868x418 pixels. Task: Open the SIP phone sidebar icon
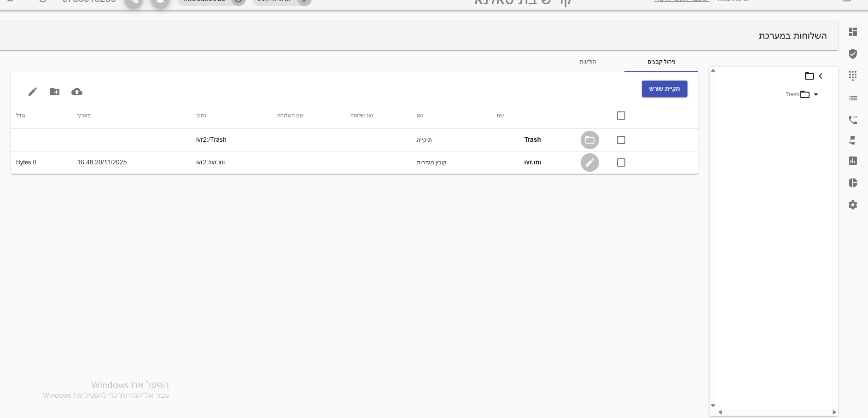tap(853, 120)
